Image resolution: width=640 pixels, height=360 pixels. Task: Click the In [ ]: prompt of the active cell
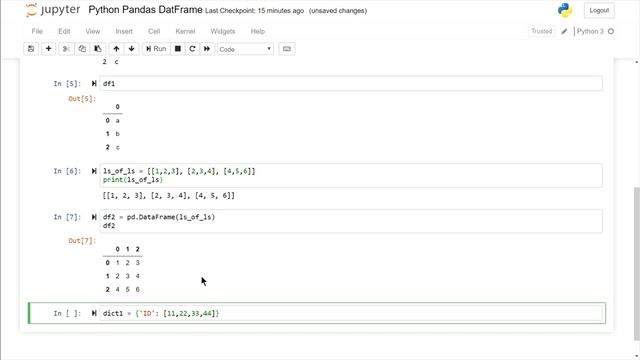(67, 313)
